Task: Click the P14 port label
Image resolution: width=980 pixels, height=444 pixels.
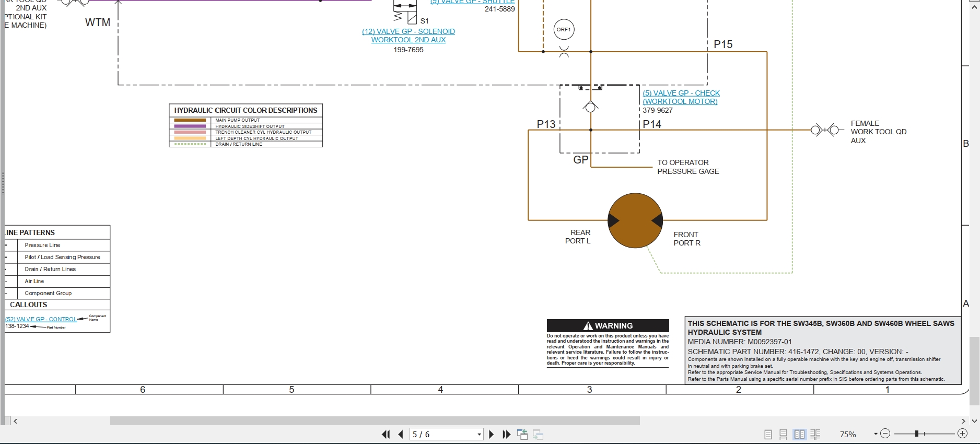Action: tap(652, 124)
